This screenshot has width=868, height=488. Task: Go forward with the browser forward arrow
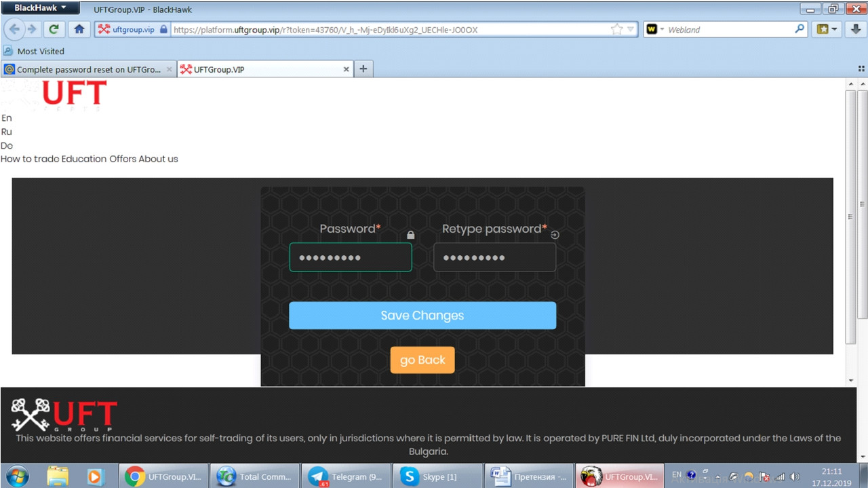click(31, 29)
